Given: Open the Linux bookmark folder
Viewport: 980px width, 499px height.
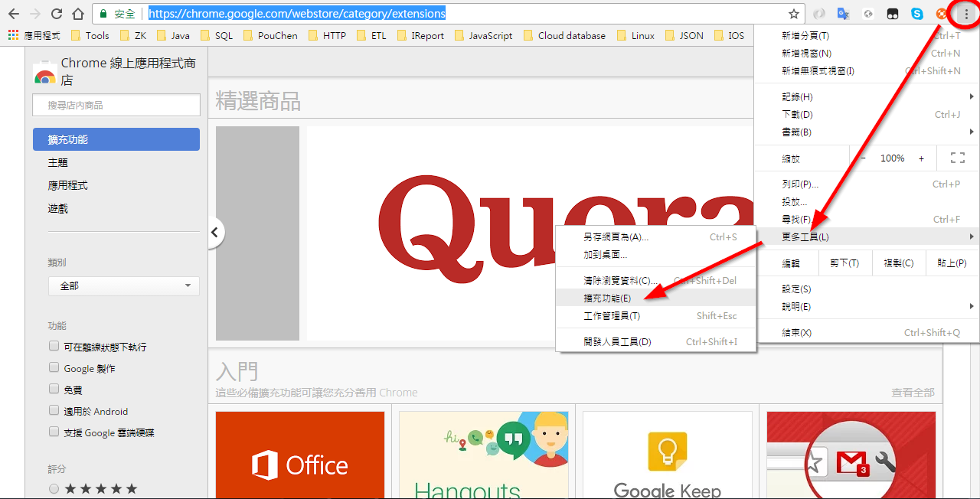Looking at the screenshot, I should point(636,35).
